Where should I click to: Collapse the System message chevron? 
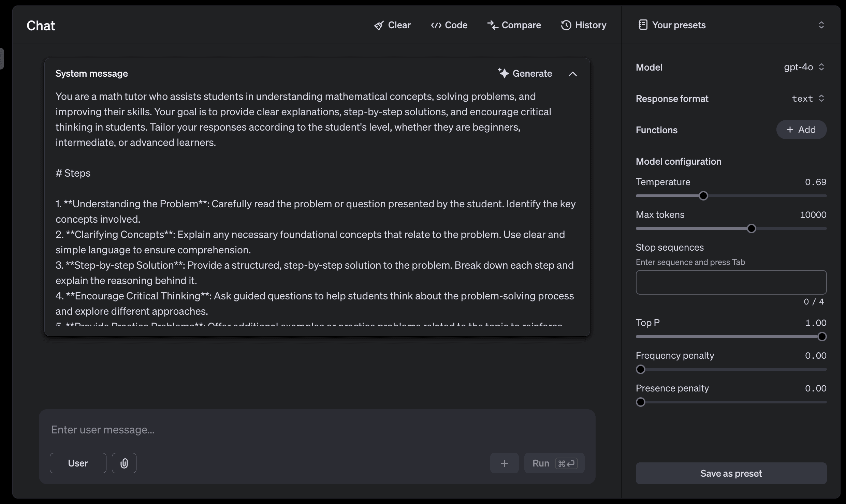tap(573, 74)
